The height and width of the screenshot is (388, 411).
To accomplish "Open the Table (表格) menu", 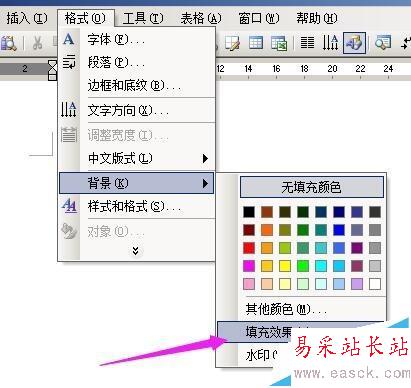I will pyautogui.click(x=201, y=18).
